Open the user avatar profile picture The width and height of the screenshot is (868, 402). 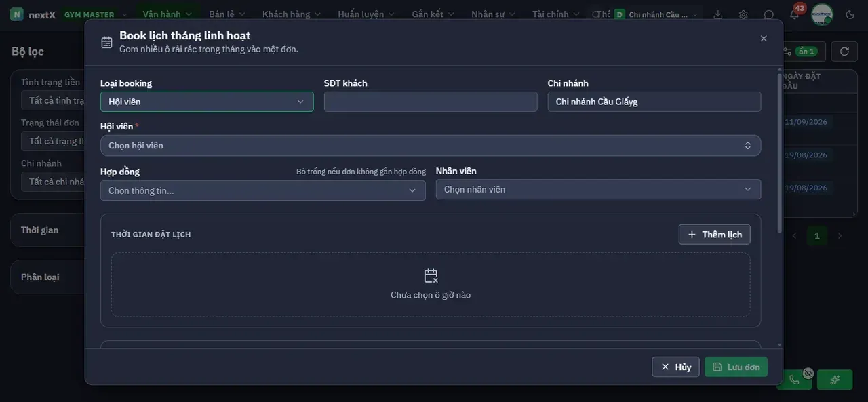(822, 14)
